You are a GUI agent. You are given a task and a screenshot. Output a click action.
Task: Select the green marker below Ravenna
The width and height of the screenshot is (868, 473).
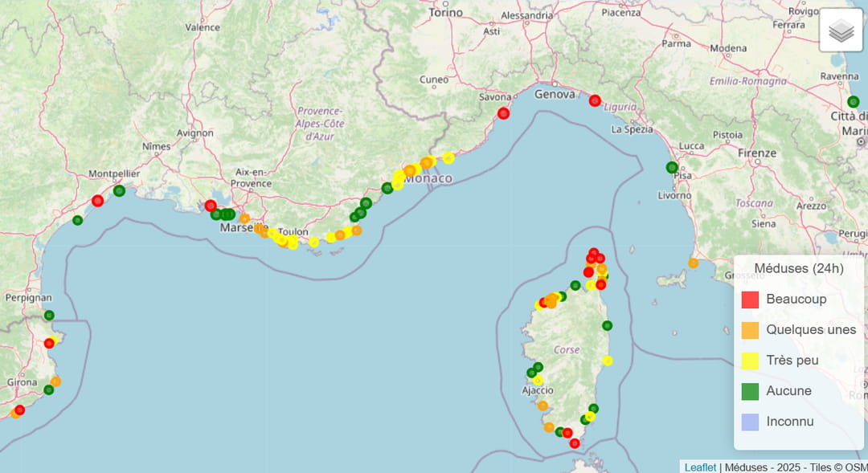coord(853,102)
